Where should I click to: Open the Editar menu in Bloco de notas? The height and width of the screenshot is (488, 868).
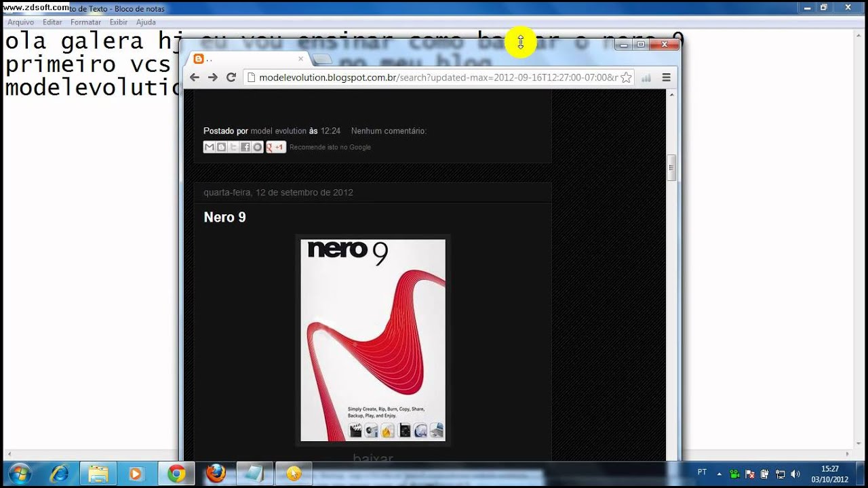[52, 22]
